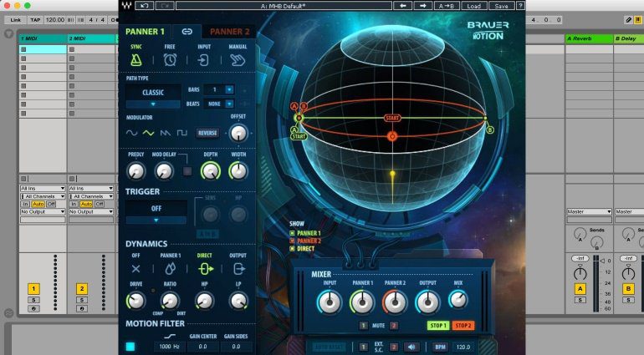
Task: Click yellow direct marker on sphere
Action: pyautogui.click(x=392, y=174)
